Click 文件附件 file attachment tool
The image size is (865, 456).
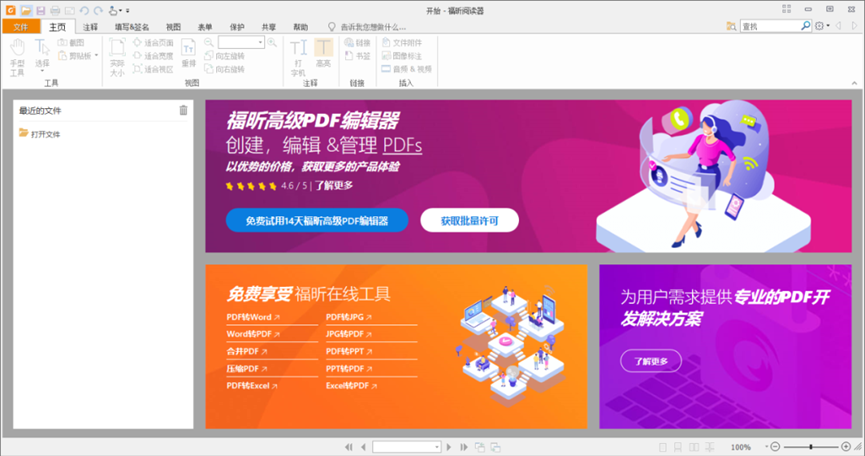click(x=402, y=42)
